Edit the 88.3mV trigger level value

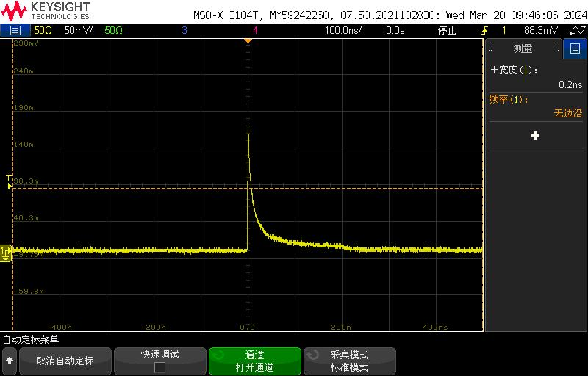[x=541, y=30]
